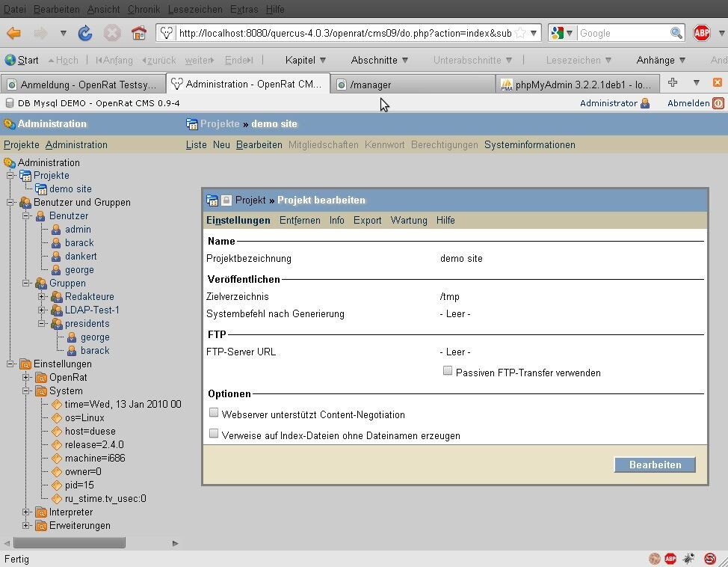The height and width of the screenshot is (567, 728).
Task: Click the database icon next to DB Mysql DEMO
Action: 9,103
